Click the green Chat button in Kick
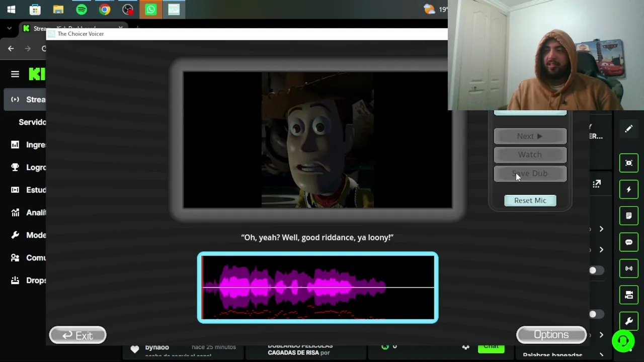The height and width of the screenshot is (362, 644). (x=491, y=346)
